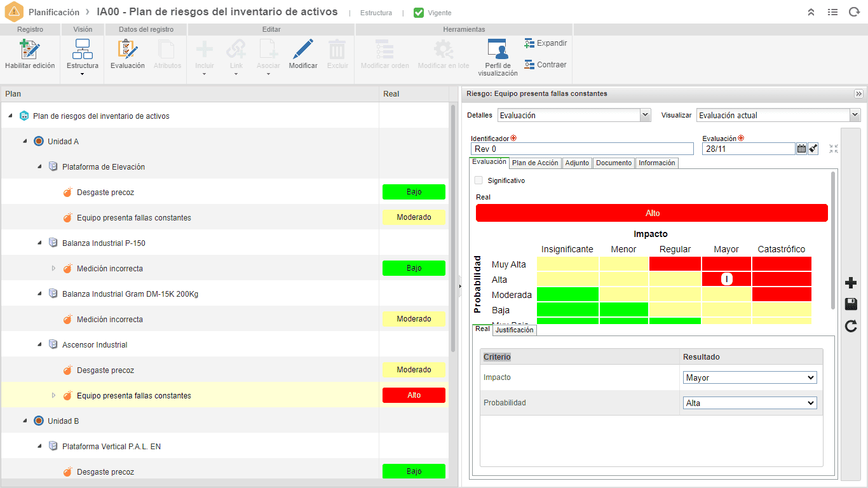Click the Criterio column header

(x=580, y=357)
